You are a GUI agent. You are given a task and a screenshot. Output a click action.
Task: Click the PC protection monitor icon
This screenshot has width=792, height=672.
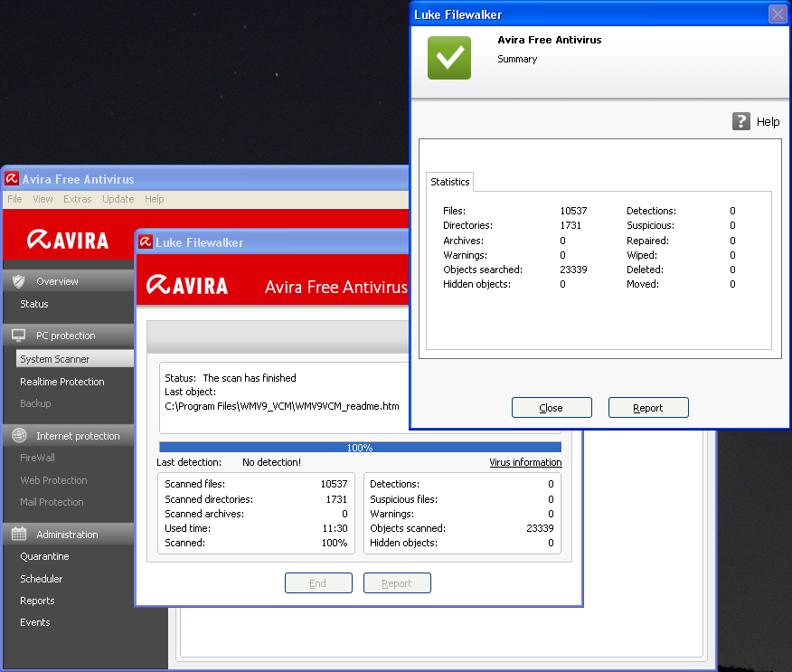[19, 336]
